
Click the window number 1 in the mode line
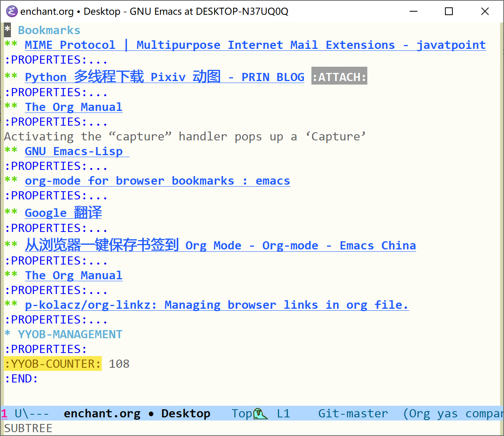pos(4,414)
